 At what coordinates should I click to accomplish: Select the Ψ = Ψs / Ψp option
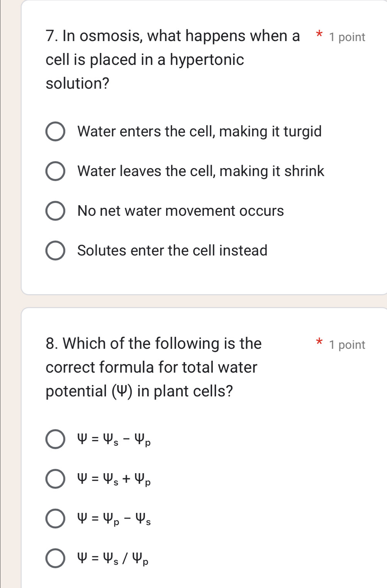tap(55, 558)
